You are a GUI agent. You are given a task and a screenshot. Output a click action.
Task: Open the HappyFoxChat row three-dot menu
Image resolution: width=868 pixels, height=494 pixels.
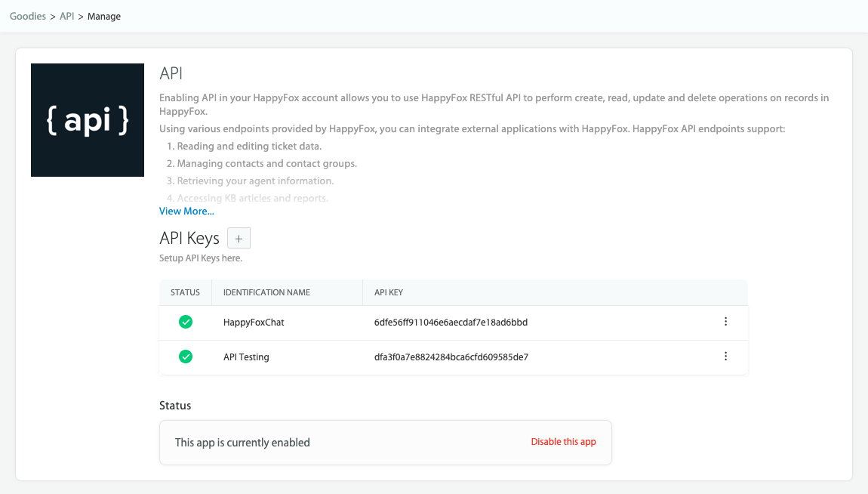tap(726, 322)
